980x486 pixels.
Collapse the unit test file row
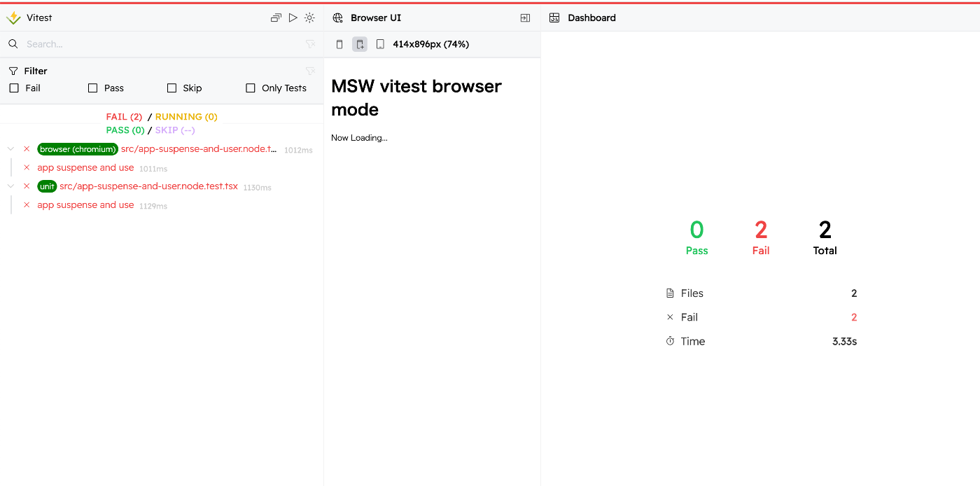(10, 186)
